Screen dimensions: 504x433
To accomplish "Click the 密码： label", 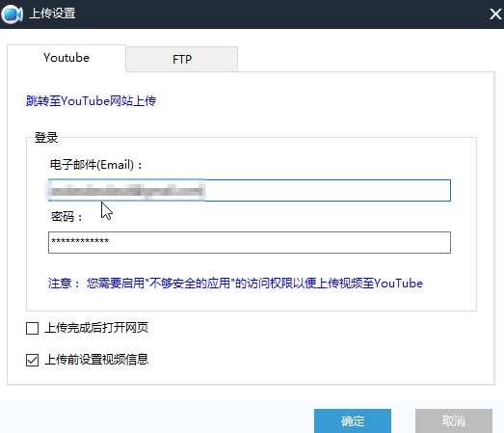I will (x=66, y=217).
